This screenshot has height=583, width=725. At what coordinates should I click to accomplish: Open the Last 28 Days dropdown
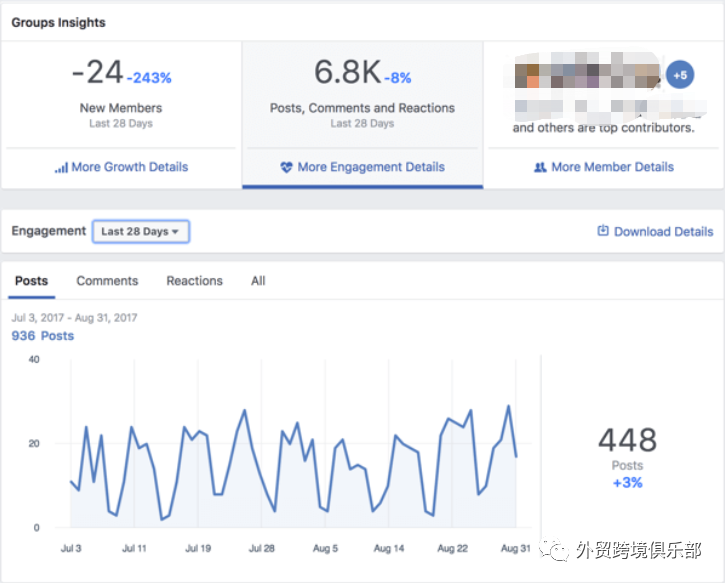(x=141, y=231)
